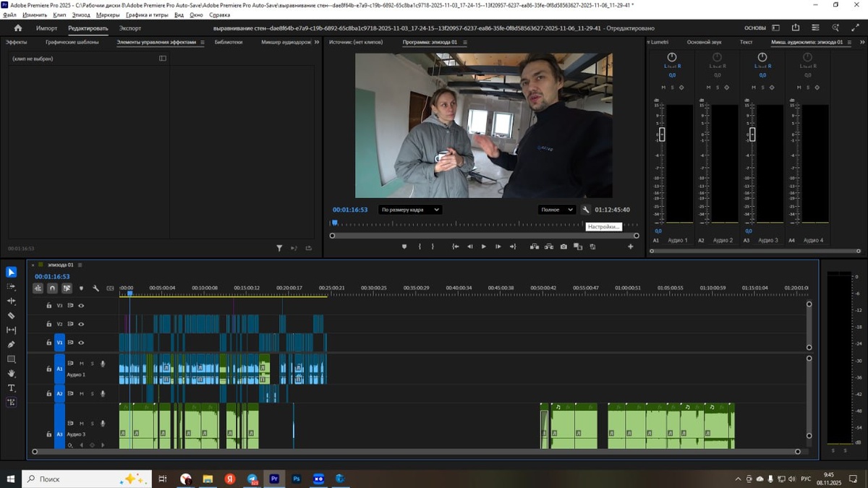The image size is (868, 488).
Task: Click Mark Out bracket button
Action: click(x=433, y=247)
